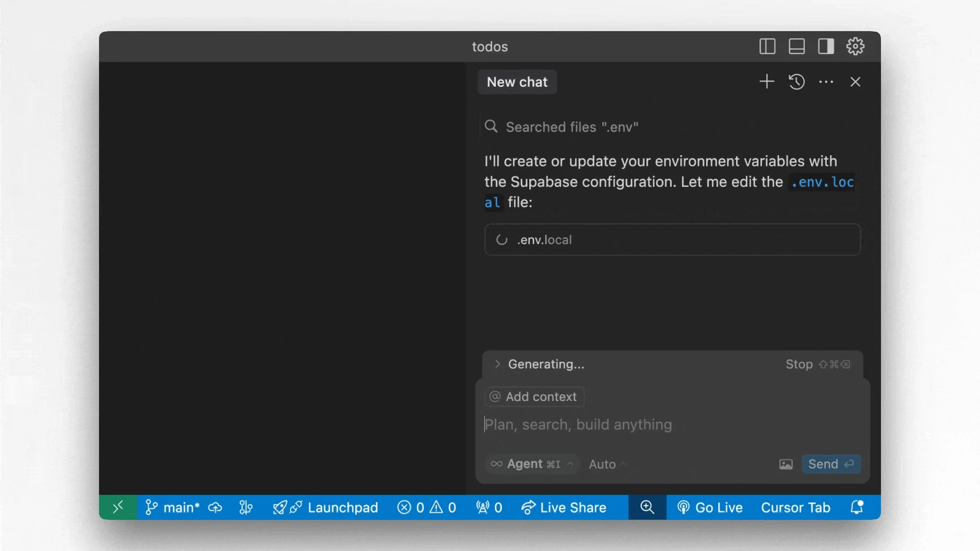Open settings via the gear icon
Viewport: 980px width, 551px height.
(x=855, y=47)
